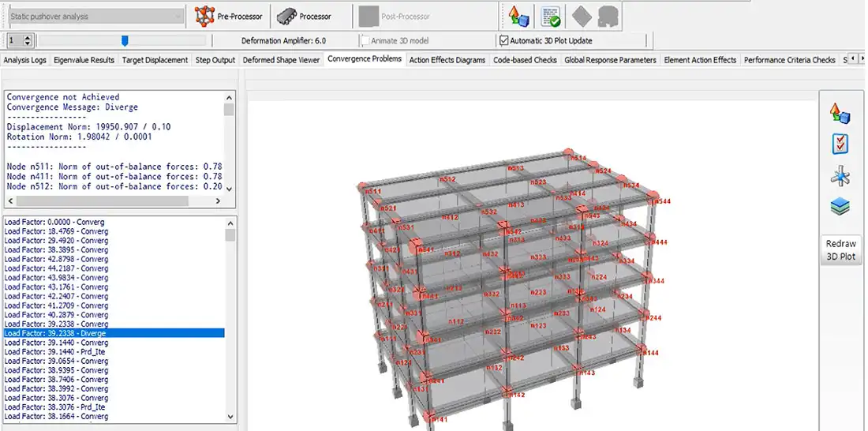
Task: Select row Load Factor: 41.2709 - Converg
Action: pyautogui.click(x=114, y=305)
